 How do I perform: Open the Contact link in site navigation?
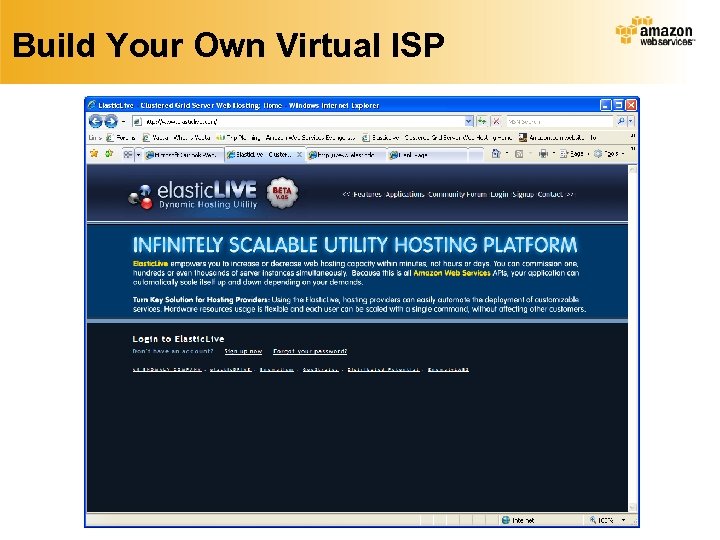[550, 194]
